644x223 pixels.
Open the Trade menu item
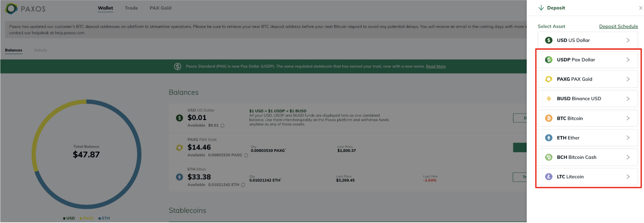131,8
